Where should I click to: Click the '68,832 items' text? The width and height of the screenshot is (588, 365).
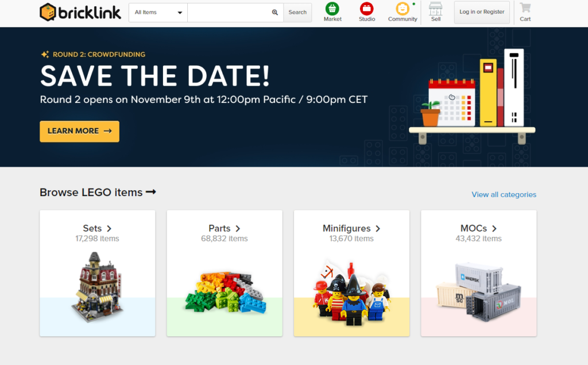click(x=225, y=239)
